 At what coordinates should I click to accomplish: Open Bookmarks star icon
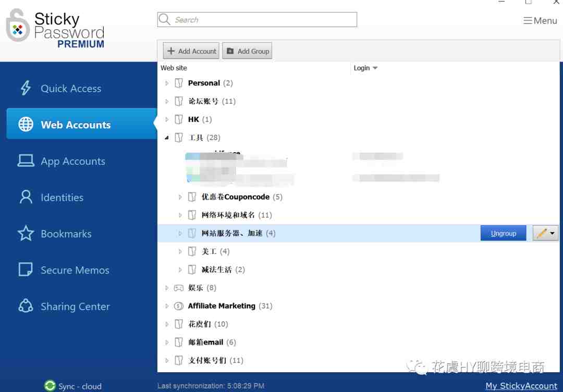[26, 234]
